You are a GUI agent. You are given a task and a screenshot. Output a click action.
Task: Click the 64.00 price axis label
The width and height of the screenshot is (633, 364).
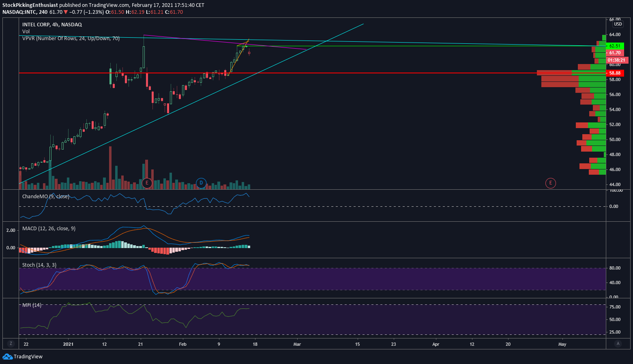[615, 35]
